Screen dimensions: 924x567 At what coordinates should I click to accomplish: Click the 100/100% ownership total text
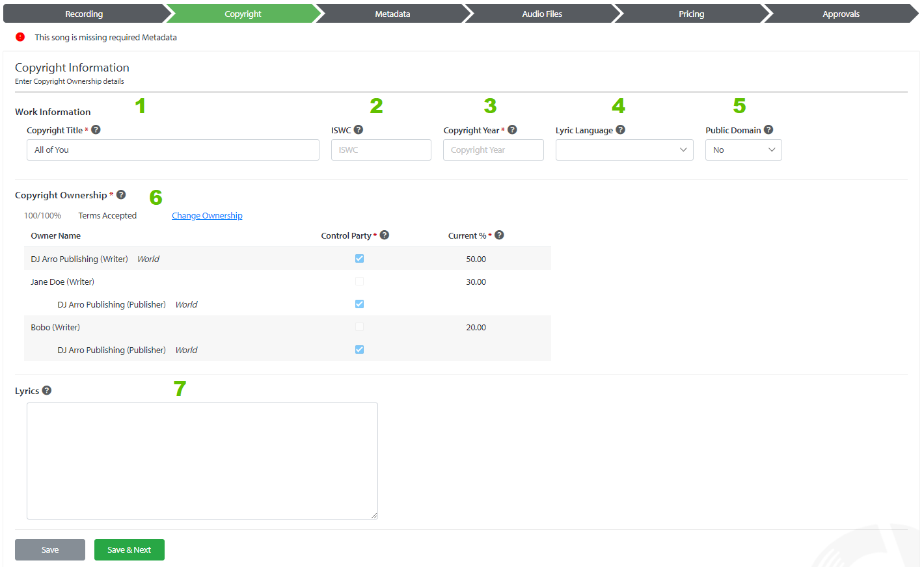tap(42, 215)
